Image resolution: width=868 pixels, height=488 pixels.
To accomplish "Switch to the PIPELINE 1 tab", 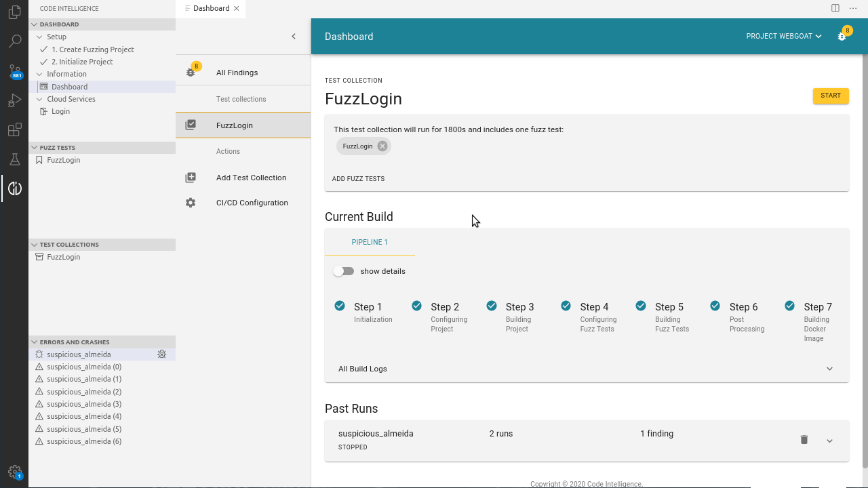I will 370,242.
